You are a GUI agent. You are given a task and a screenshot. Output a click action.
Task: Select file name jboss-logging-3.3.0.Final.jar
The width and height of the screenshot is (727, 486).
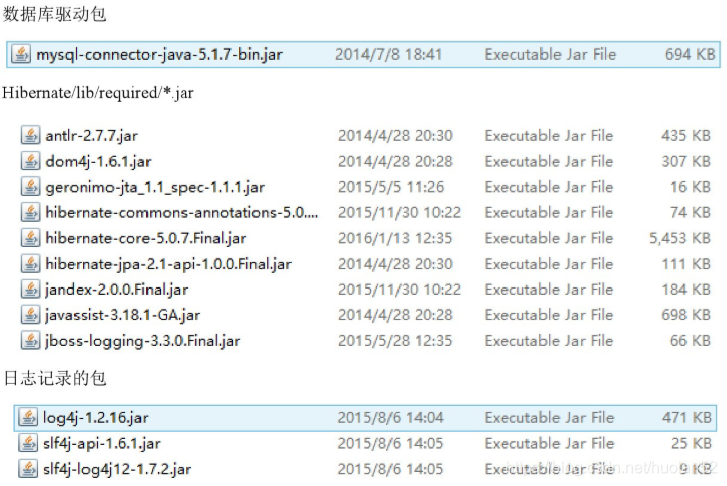coord(143,341)
